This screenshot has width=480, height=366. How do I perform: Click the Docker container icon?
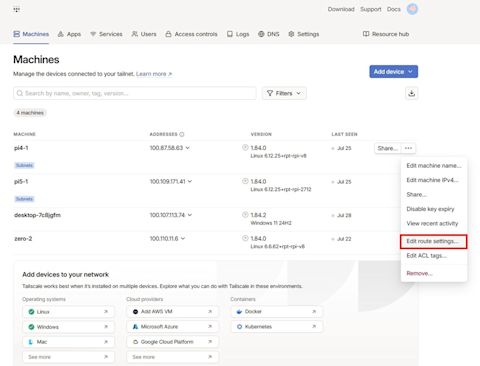pos(239,312)
